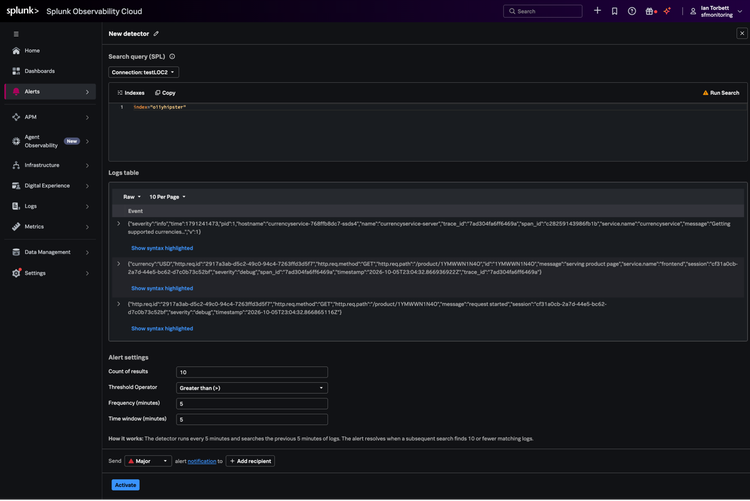Open Connection: testLOC2 dropdown

click(x=143, y=72)
